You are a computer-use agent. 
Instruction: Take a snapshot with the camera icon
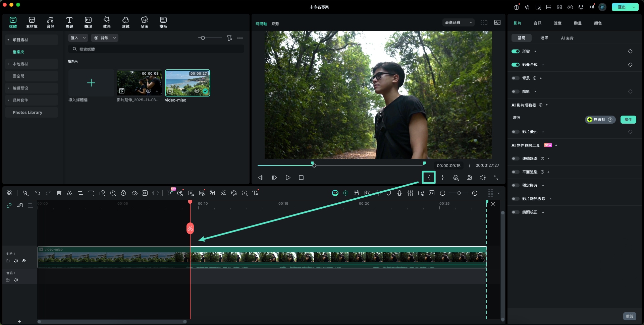pyautogui.click(x=469, y=178)
